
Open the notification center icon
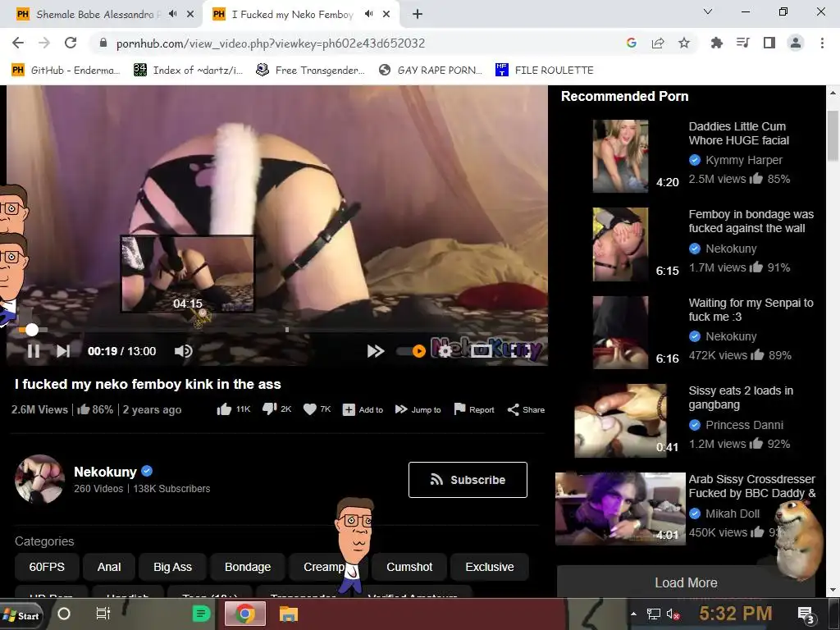(x=806, y=615)
